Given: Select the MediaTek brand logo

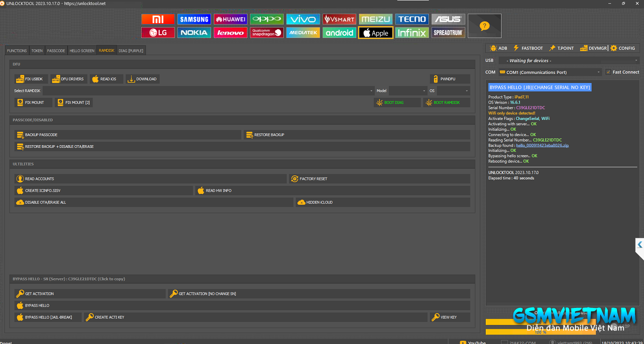Looking at the screenshot, I should pos(303,32).
